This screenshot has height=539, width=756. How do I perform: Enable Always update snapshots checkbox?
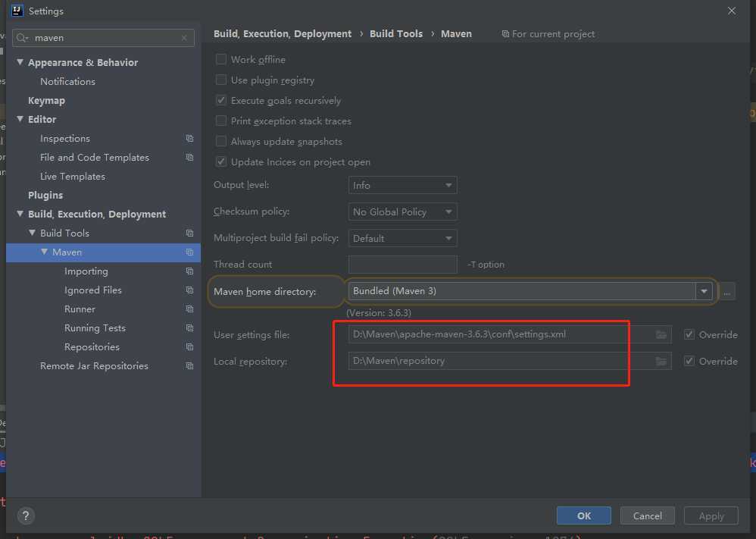[x=221, y=142]
